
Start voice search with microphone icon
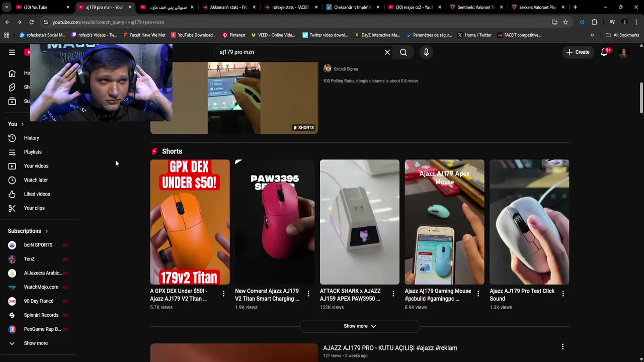click(x=426, y=52)
